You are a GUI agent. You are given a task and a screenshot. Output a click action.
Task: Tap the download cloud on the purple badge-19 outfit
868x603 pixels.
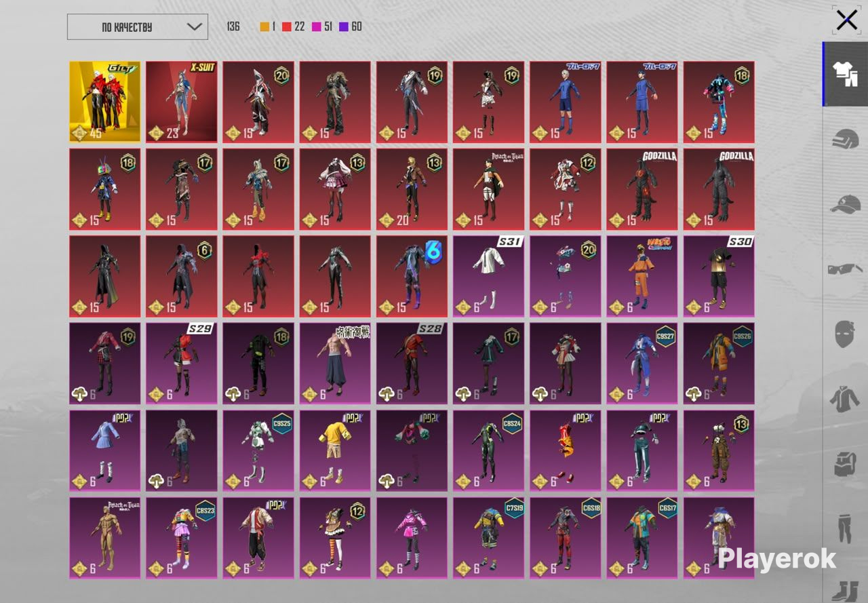(x=79, y=394)
